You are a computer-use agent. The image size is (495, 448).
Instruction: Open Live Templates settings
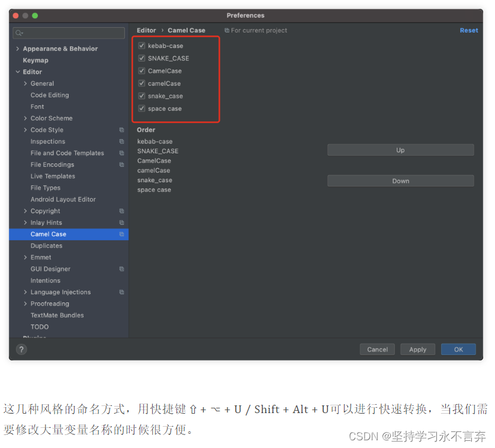click(x=53, y=176)
